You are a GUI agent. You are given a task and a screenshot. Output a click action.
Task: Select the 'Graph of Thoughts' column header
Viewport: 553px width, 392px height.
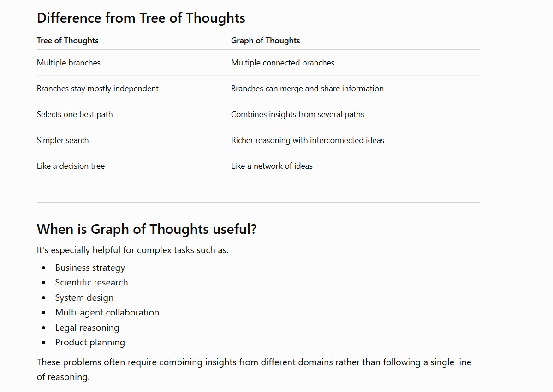click(265, 41)
